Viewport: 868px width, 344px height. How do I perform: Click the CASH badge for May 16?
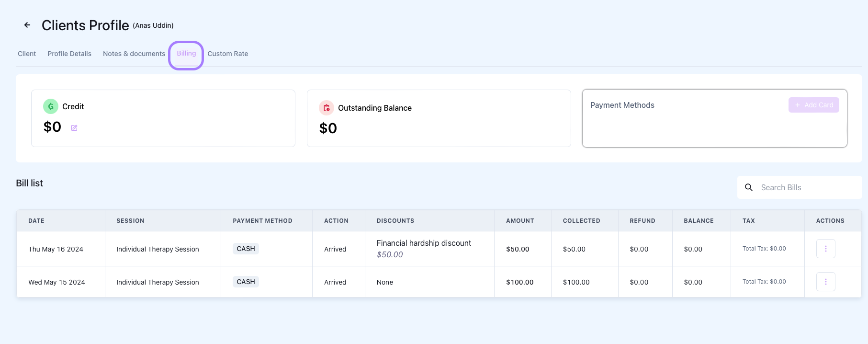click(x=246, y=249)
